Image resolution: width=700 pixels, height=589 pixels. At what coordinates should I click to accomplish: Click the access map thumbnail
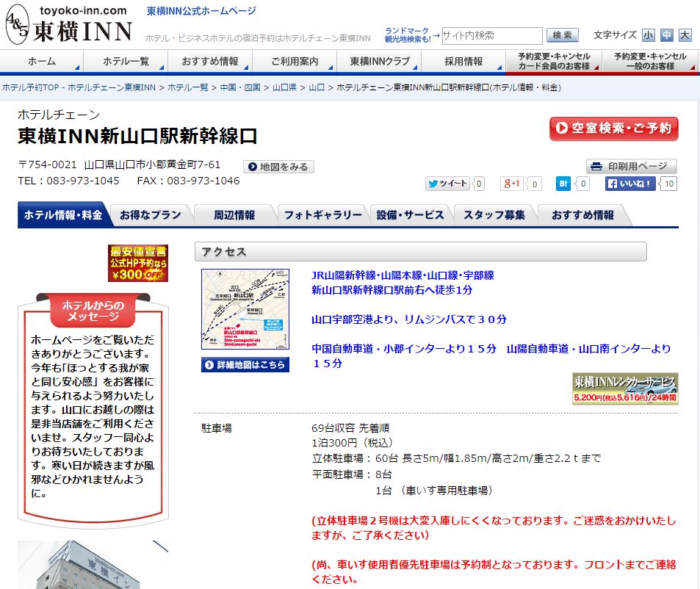click(245, 308)
